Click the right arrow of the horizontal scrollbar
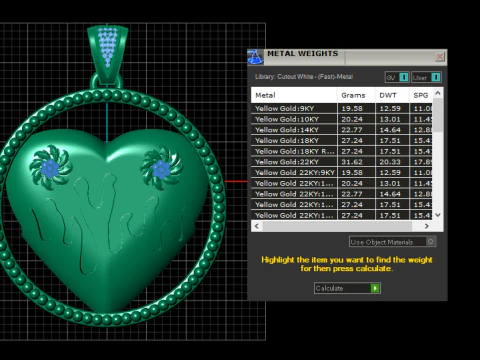The height and width of the screenshot is (360, 480). (427, 226)
